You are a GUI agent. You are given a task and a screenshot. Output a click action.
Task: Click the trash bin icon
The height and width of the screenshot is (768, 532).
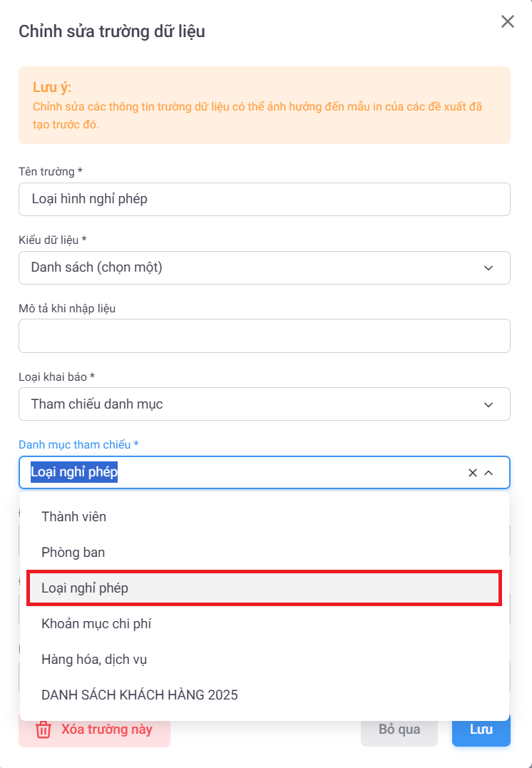point(44,729)
